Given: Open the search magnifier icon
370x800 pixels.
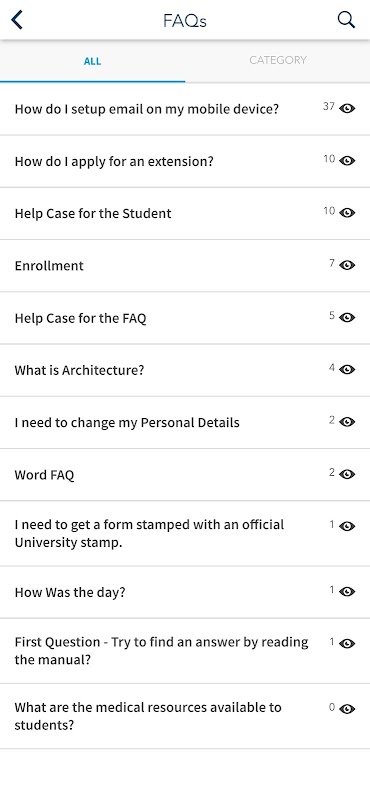Looking at the screenshot, I should click(x=346, y=20).
